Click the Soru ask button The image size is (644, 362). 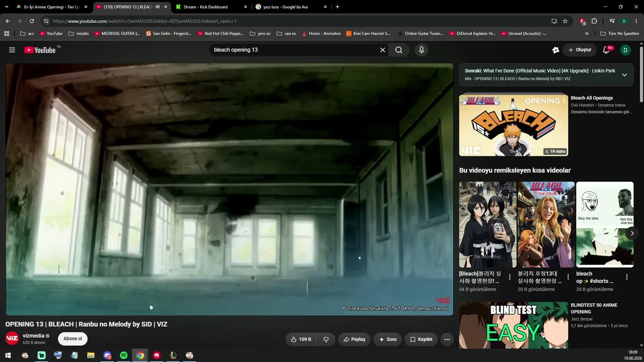point(388,339)
